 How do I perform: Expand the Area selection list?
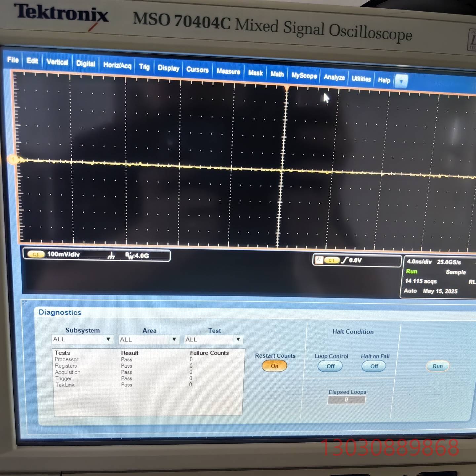point(174,339)
